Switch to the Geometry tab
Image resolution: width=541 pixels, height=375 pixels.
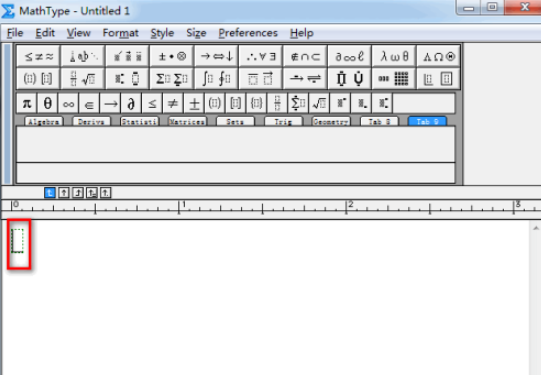click(331, 121)
